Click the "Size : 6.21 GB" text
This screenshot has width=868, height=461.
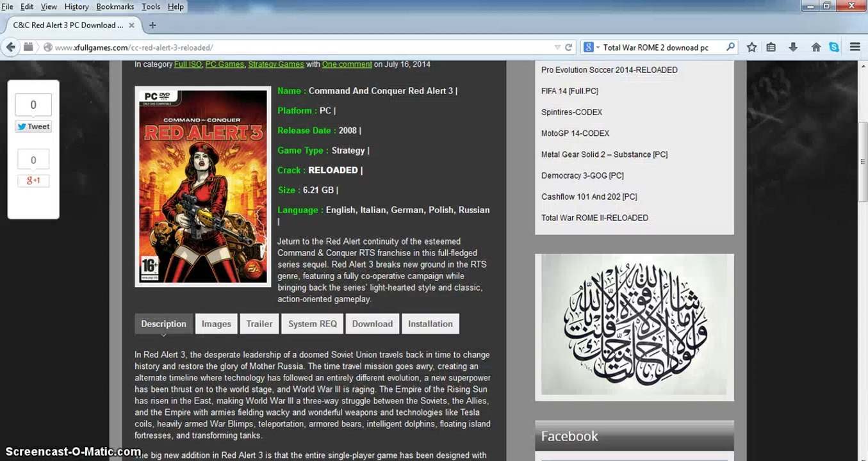click(x=307, y=190)
